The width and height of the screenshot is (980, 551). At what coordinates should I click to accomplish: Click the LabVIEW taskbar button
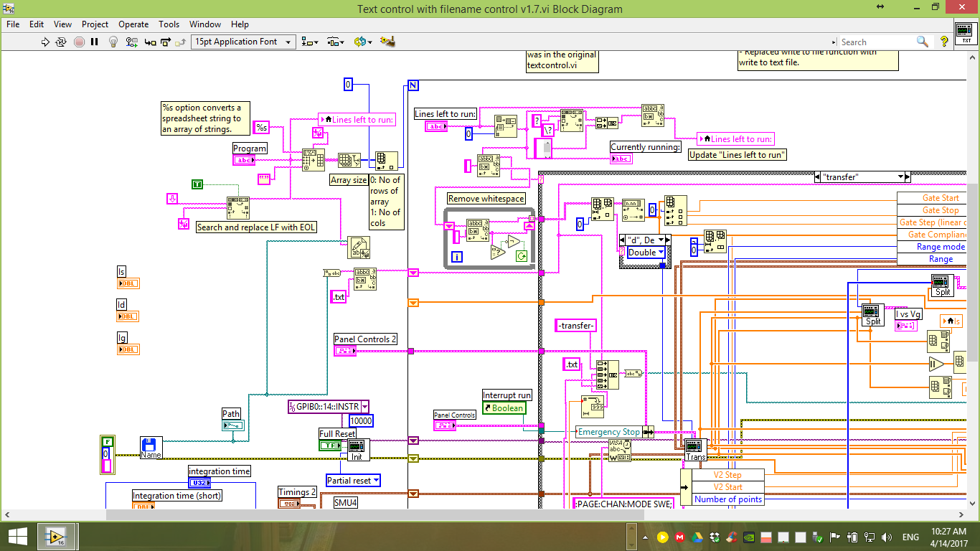pyautogui.click(x=56, y=537)
